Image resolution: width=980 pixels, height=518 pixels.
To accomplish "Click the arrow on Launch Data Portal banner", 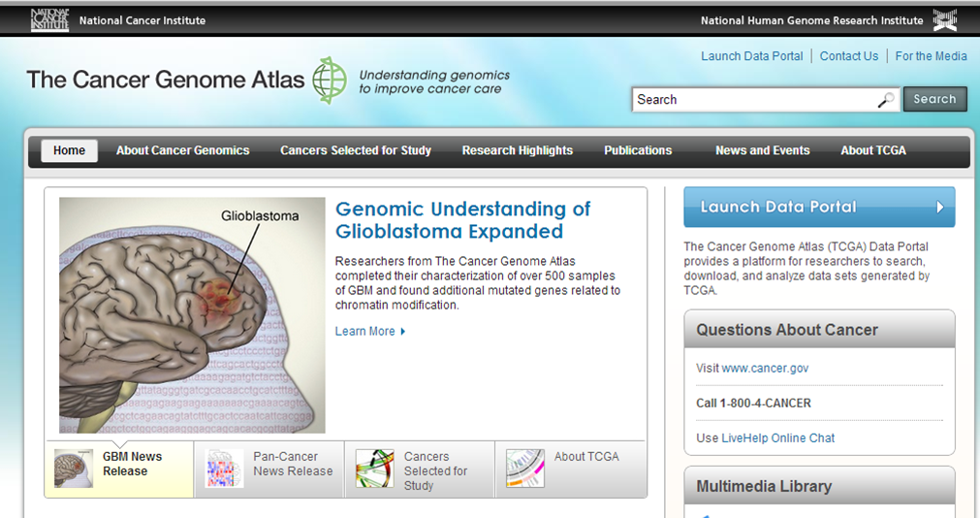I will tap(939, 207).
